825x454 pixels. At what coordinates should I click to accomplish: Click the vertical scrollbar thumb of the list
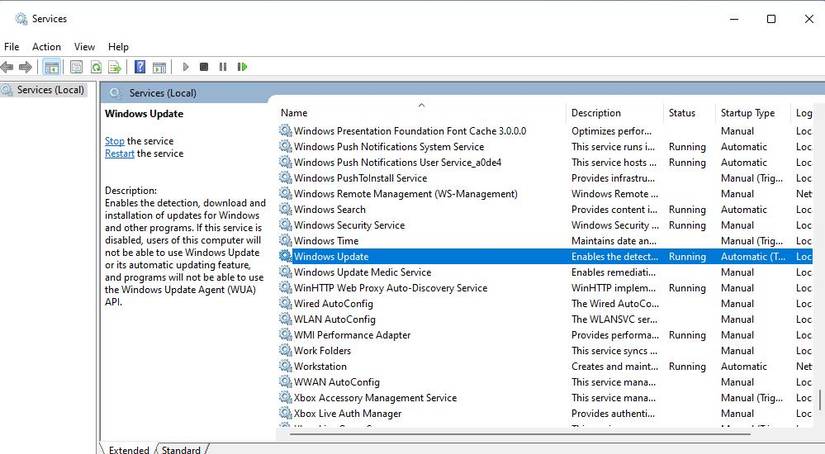click(x=820, y=400)
